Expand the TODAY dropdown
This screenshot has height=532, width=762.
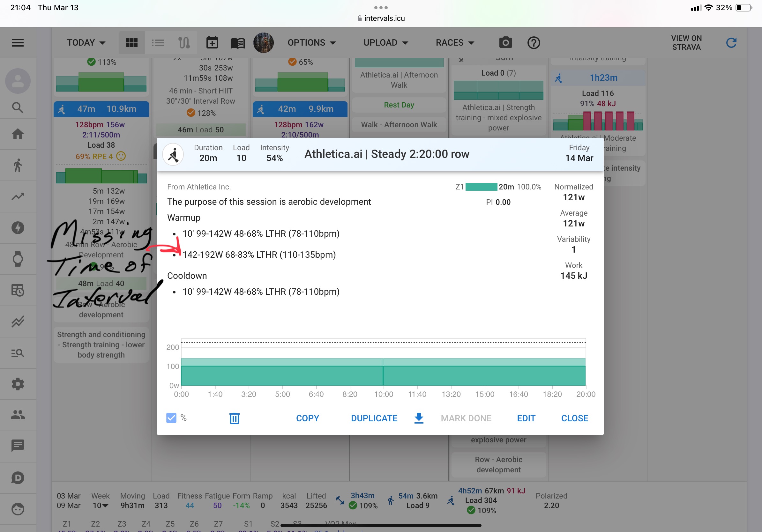pos(86,43)
